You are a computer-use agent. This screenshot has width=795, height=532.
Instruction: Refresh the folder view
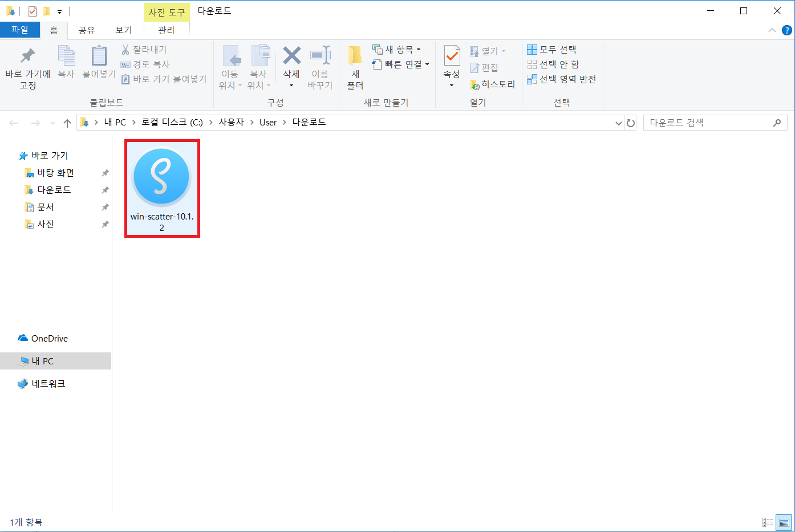pos(631,123)
